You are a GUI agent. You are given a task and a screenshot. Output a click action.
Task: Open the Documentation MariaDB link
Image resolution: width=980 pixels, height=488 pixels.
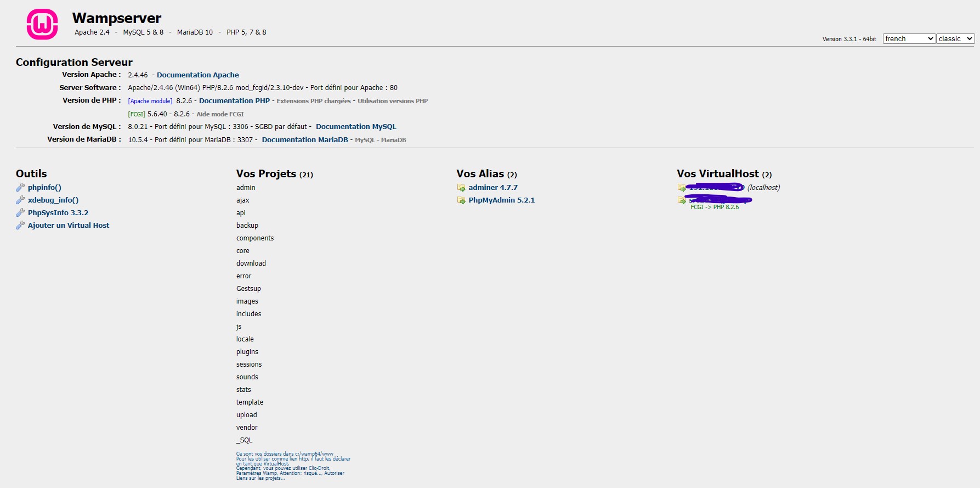[x=304, y=140]
